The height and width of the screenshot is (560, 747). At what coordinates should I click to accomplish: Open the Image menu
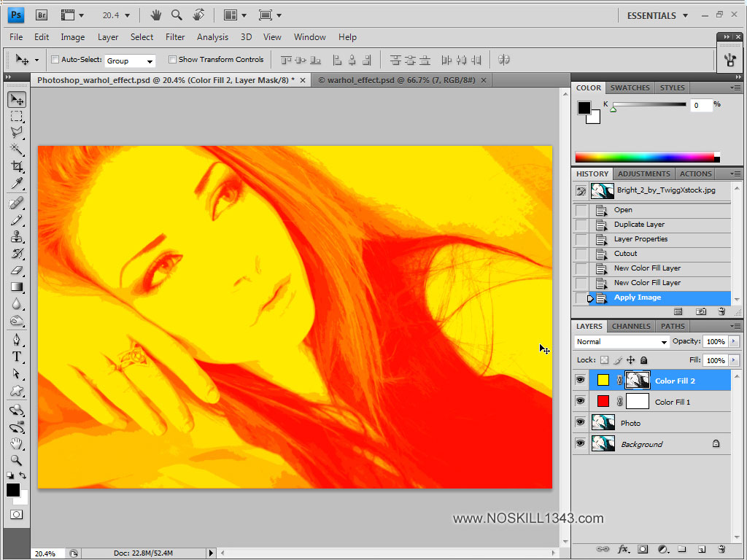[x=72, y=37]
